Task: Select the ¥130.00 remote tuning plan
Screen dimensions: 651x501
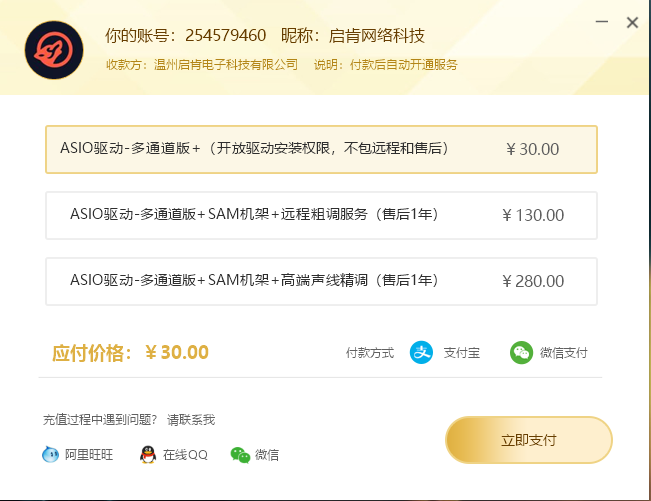Action: pyautogui.click(x=321, y=215)
